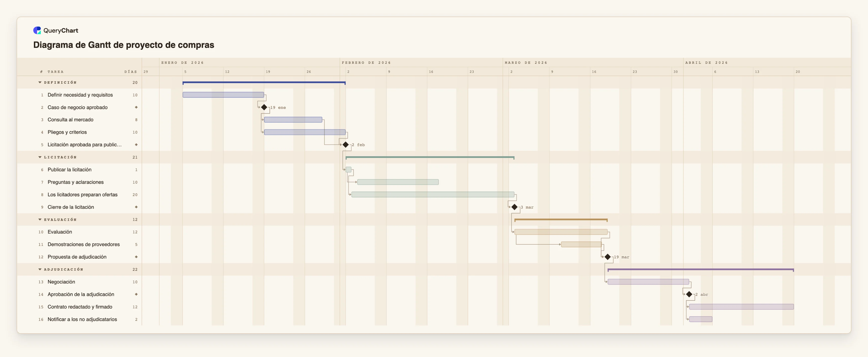
Task: Collapse the ADJUDICACIÓN group triangle
Action: 40,270
